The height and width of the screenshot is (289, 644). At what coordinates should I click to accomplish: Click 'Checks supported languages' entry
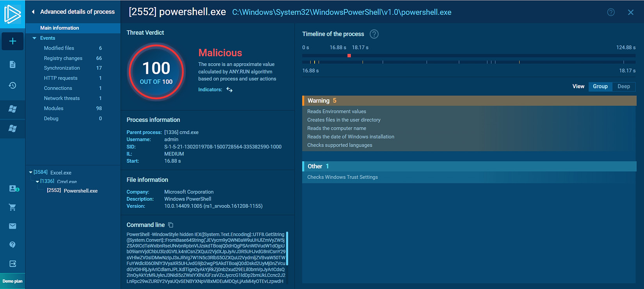click(340, 145)
